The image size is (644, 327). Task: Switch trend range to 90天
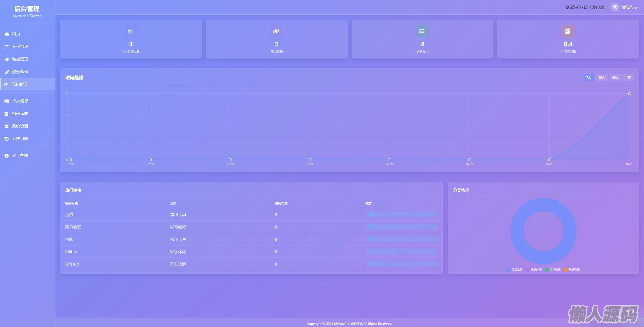coord(615,78)
